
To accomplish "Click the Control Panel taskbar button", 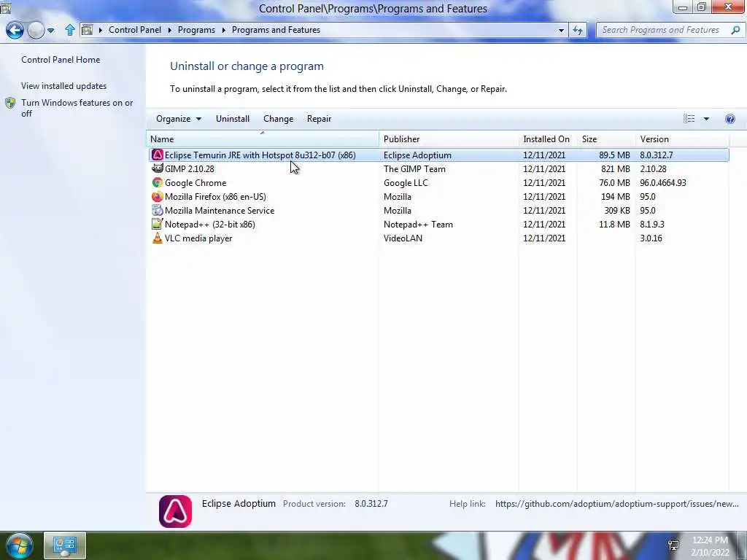I will coord(65,545).
